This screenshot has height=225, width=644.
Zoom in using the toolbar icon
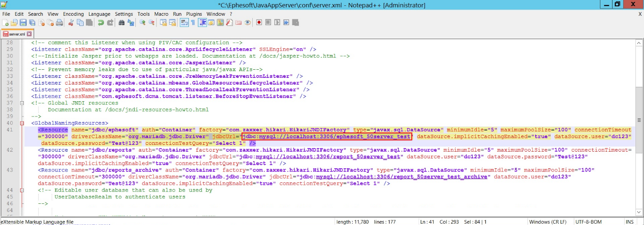(143, 22)
